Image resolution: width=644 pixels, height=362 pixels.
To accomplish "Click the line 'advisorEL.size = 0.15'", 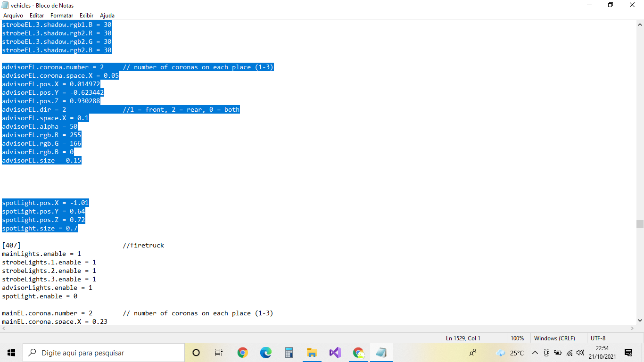I will click(41, 160).
